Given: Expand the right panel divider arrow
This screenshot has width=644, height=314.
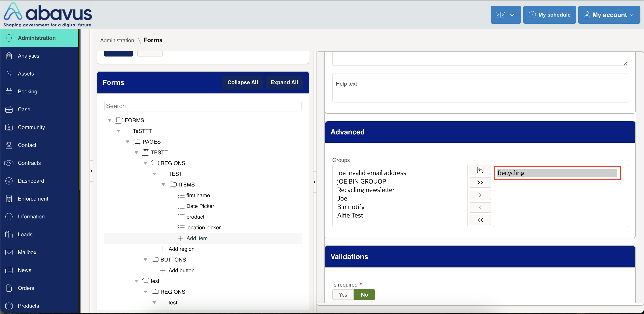Looking at the screenshot, I should [315, 182].
